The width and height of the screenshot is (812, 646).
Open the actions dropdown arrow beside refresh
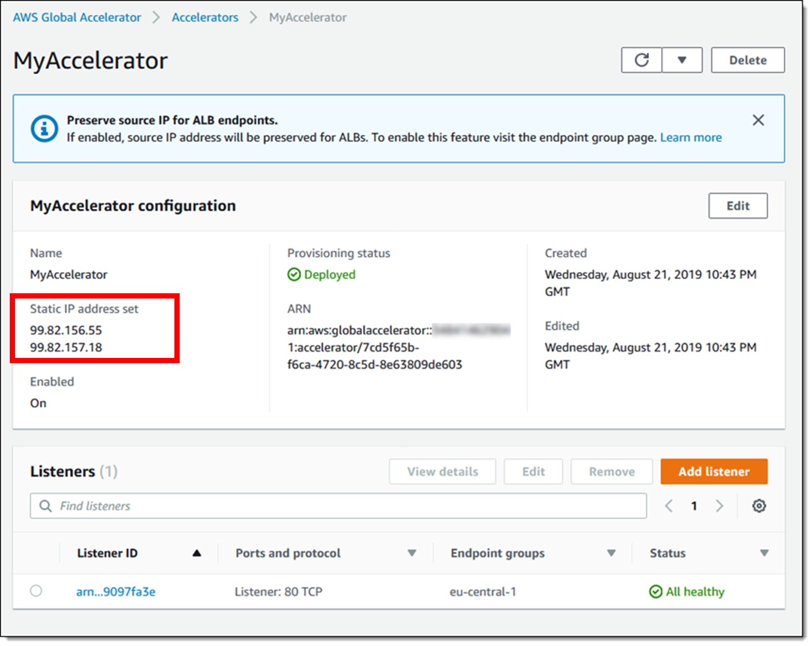682,60
